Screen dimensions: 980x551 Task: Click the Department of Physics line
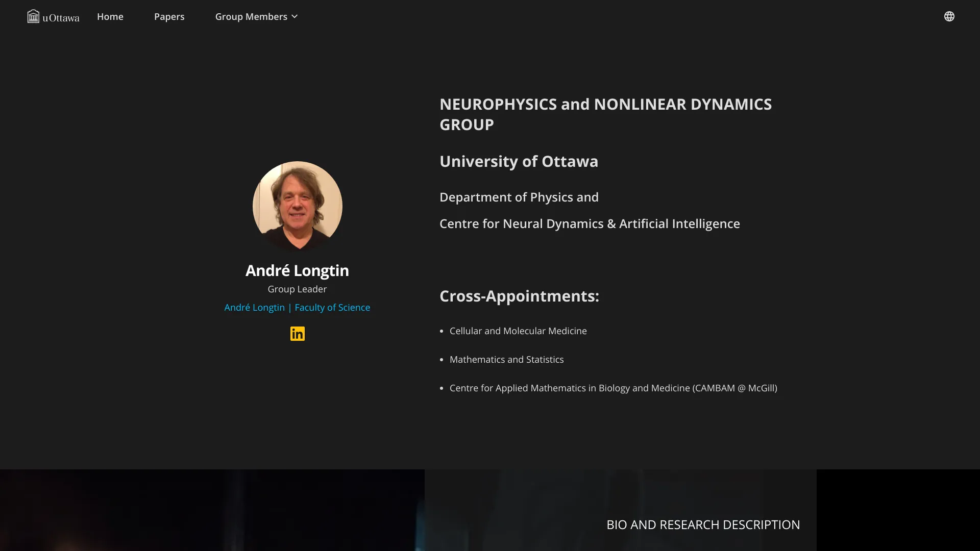pos(519,197)
